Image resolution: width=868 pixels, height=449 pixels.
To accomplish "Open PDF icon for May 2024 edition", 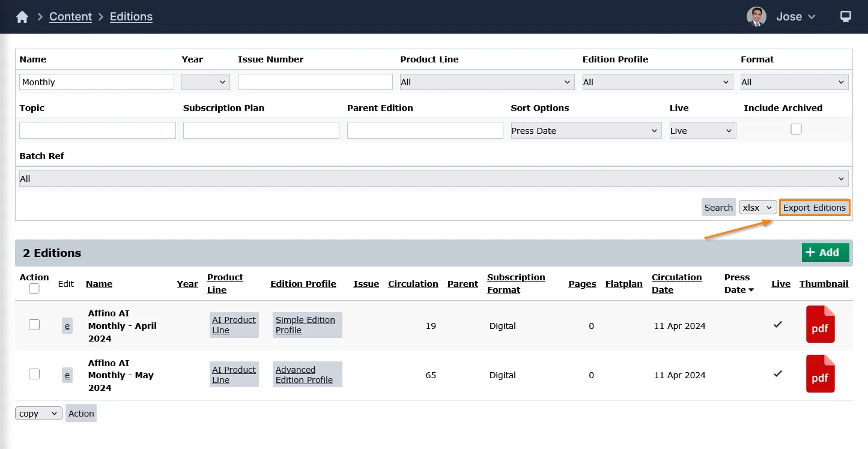I will click(x=820, y=374).
